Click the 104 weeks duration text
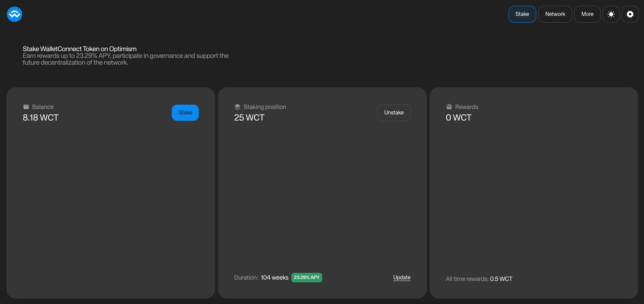Image resolution: width=644 pixels, height=304 pixels. [274, 278]
